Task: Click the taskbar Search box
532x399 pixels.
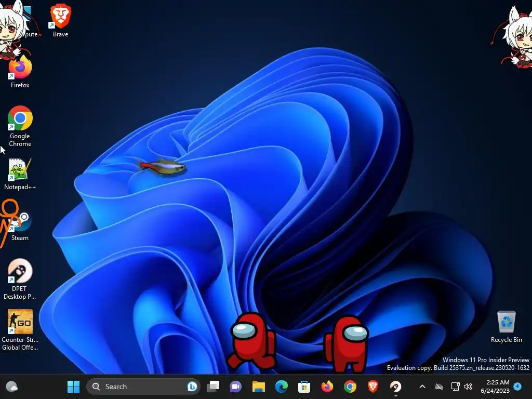Action: click(x=143, y=387)
